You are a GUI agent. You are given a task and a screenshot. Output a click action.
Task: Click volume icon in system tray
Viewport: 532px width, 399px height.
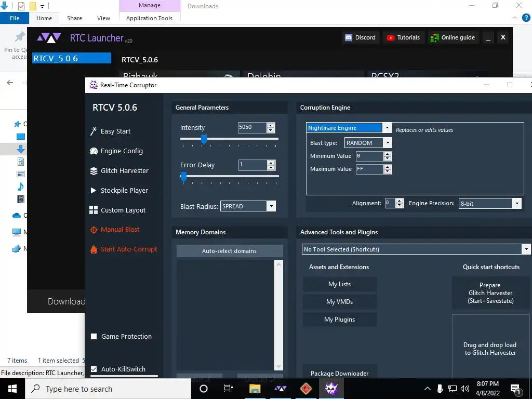465,389
